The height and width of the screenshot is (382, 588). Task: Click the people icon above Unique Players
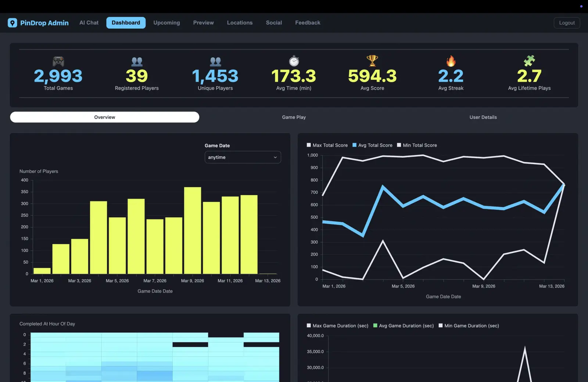(x=215, y=61)
